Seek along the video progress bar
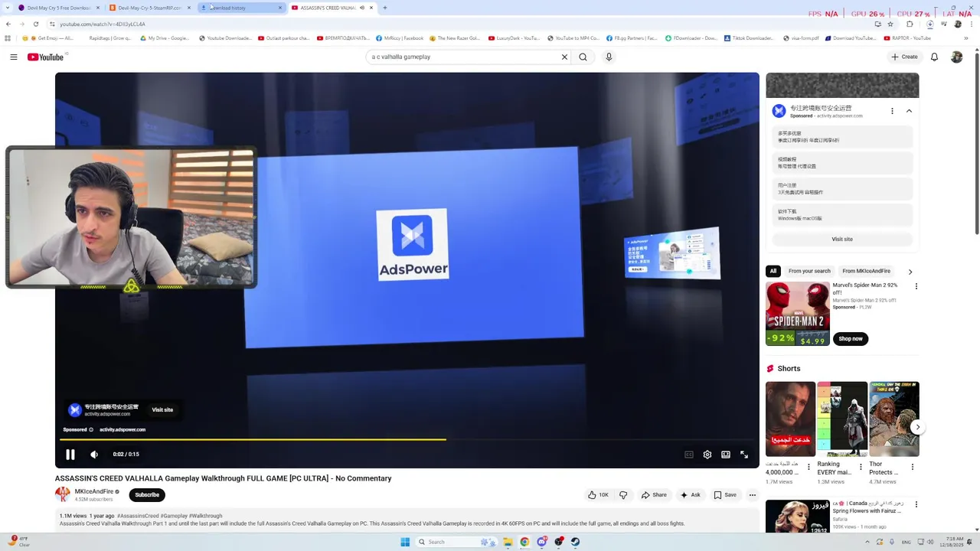980x551 pixels. pyautogui.click(x=407, y=439)
